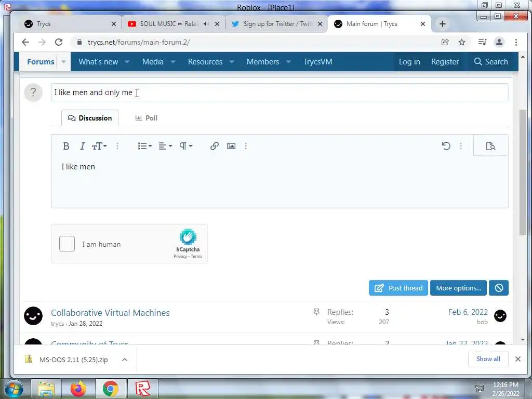This screenshot has width=532, height=399.
Task: Check the I am human captcha box
Action: click(x=67, y=244)
